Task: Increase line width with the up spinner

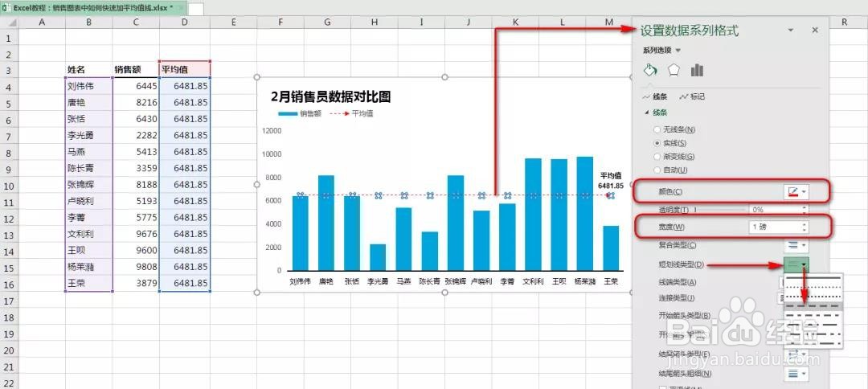Action: coord(805,224)
